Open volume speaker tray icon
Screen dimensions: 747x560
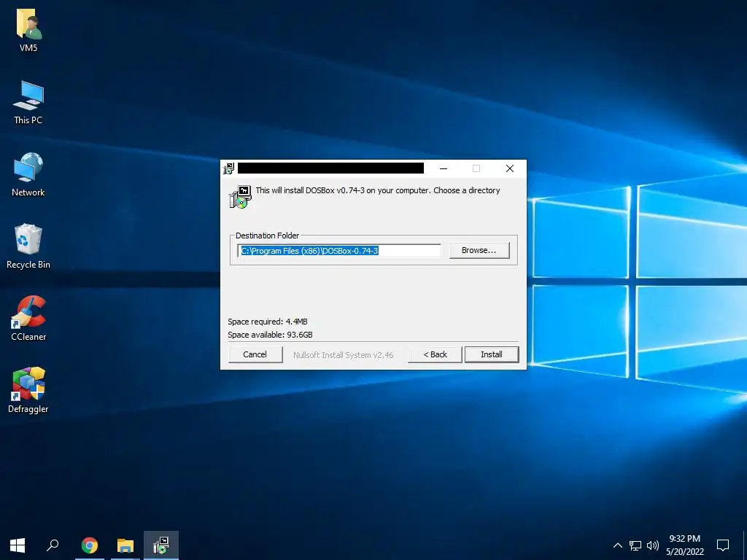(x=653, y=545)
